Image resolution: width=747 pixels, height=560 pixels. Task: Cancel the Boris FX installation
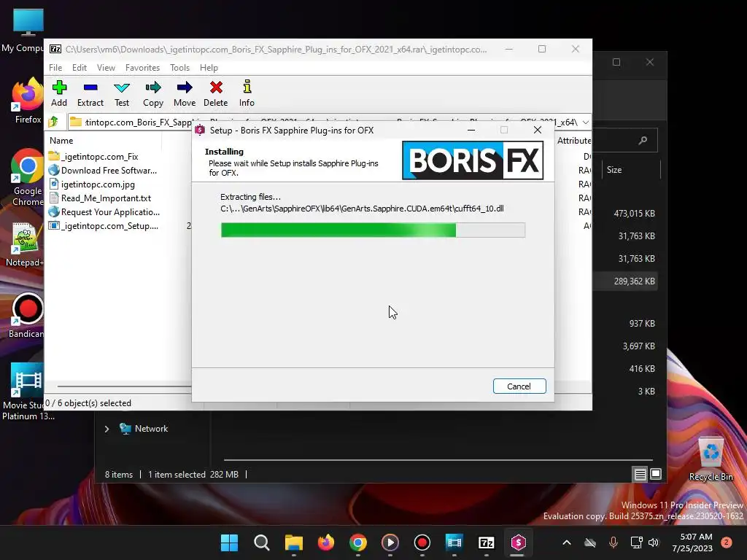tap(519, 386)
